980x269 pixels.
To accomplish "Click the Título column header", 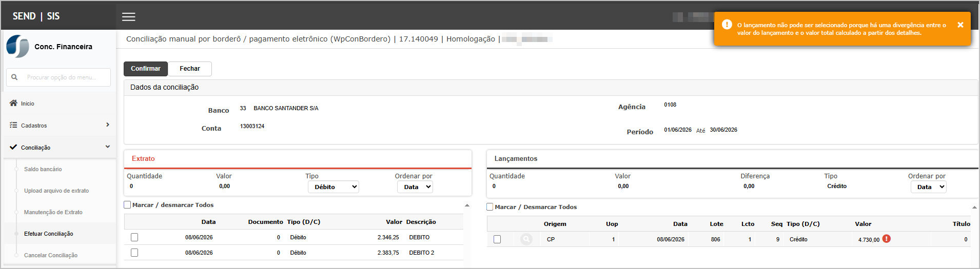I will (x=962, y=224).
